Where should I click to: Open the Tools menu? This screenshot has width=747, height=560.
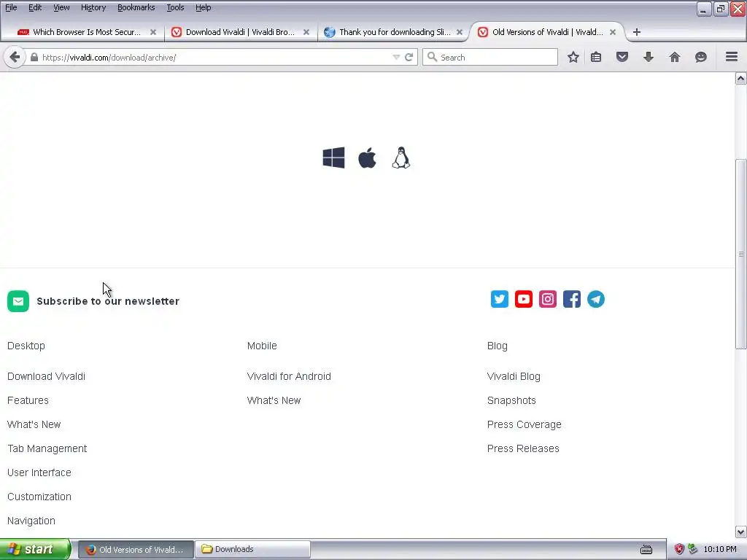(x=175, y=7)
